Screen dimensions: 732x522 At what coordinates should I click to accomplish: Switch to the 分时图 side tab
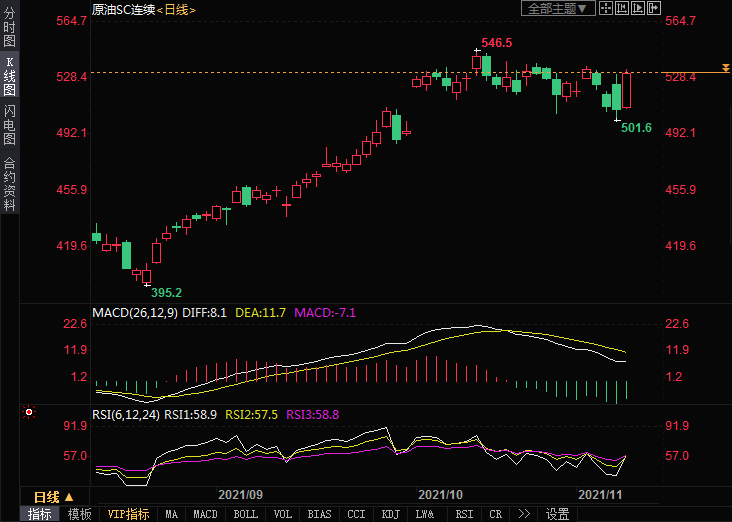point(9,30)
